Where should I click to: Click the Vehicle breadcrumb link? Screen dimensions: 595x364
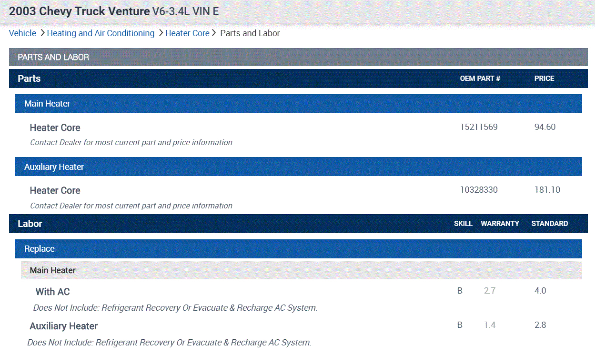(x=22, y=33)
